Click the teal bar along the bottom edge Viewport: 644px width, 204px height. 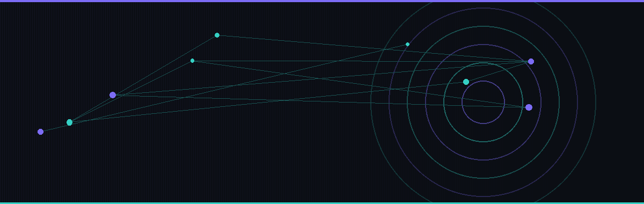[322, 203]
